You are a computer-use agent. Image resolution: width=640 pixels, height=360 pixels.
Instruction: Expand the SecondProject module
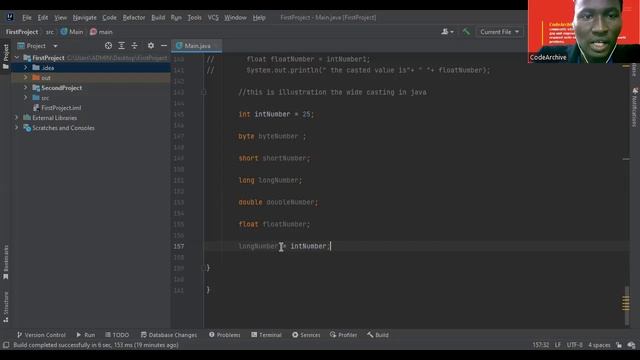[25, 88]
